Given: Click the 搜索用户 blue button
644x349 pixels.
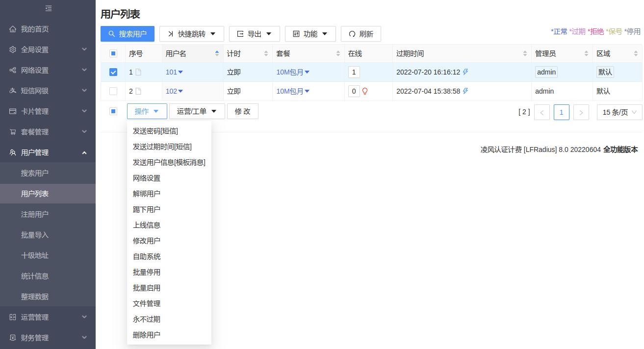Looking at the screenshot, I should [128, 34].
